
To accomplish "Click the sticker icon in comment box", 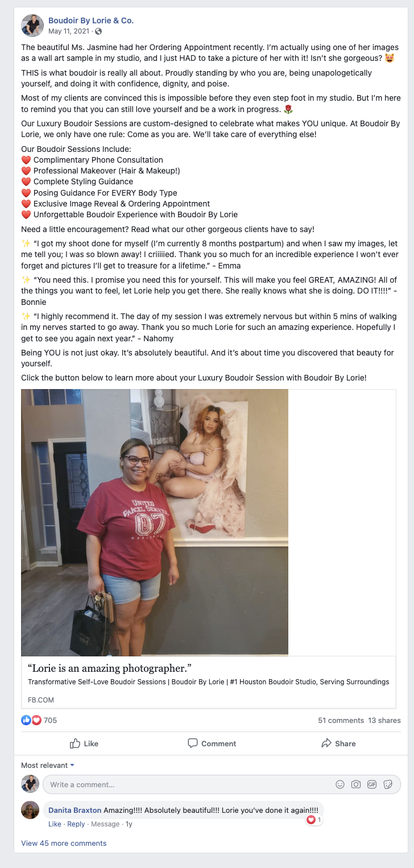I will click(388, 784).
